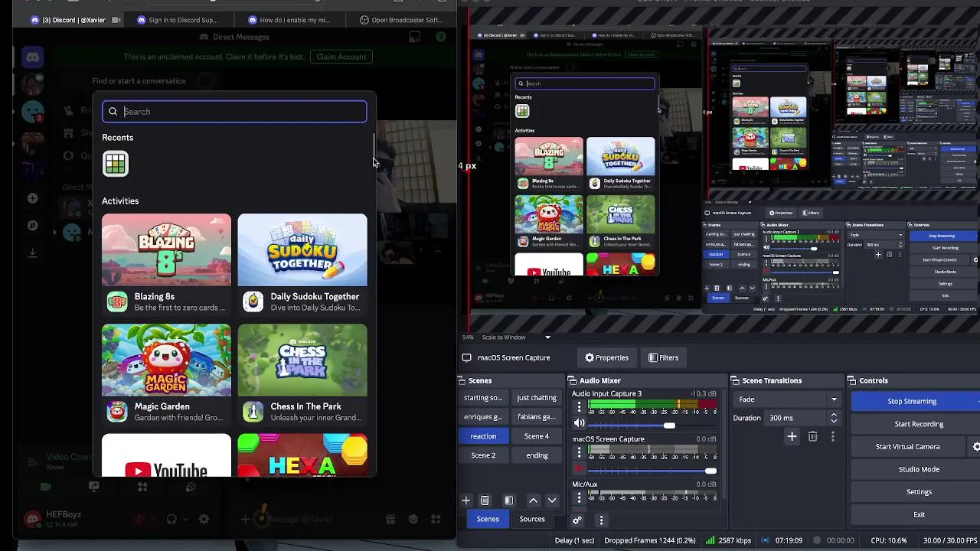
Task: Select the 'starting so...' scene
Action: (483, 398)
